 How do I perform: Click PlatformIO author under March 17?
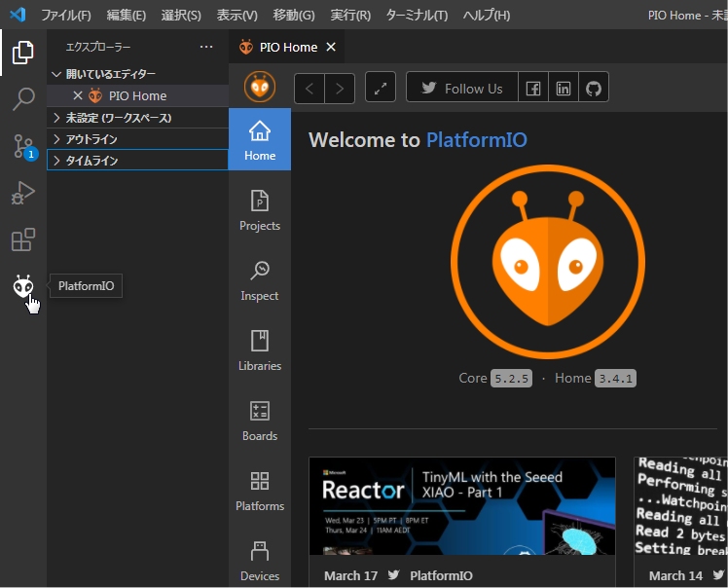click(x=441, y=575)
